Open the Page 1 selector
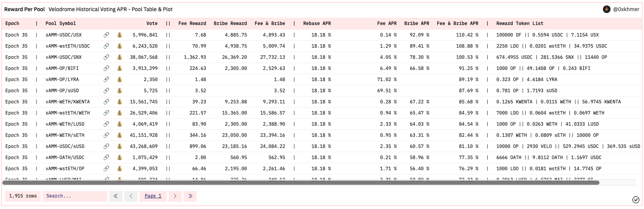 pos(153,196)
